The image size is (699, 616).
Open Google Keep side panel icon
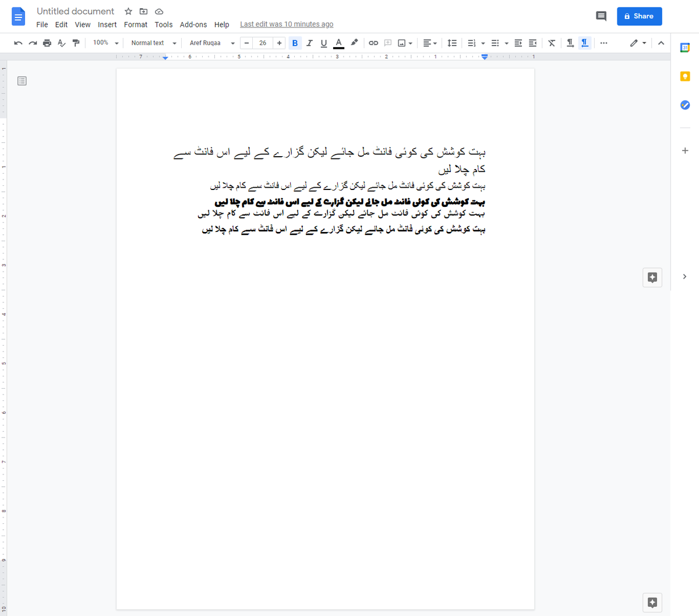(x=685, y=76)
